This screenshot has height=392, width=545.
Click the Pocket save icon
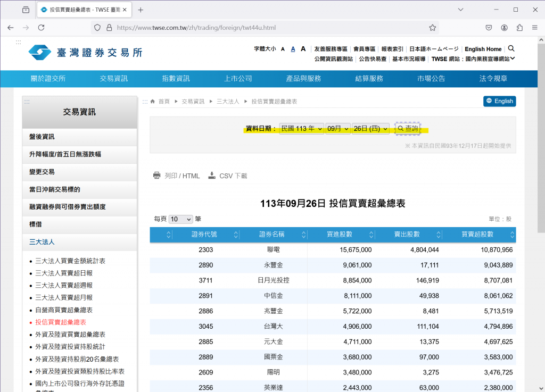[489, 28]
